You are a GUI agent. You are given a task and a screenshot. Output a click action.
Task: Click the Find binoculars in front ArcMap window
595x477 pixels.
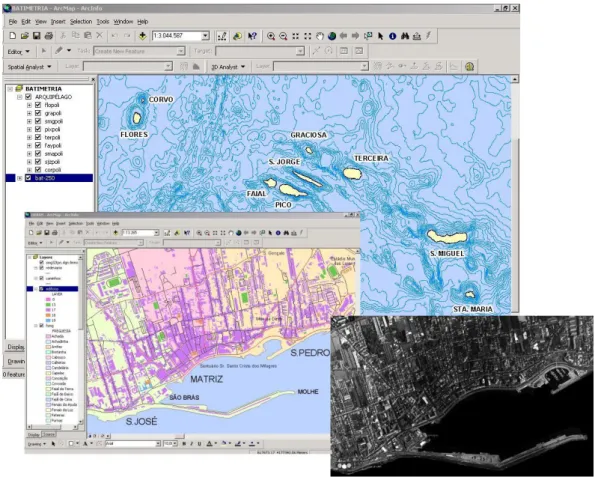tap(286, 233)
